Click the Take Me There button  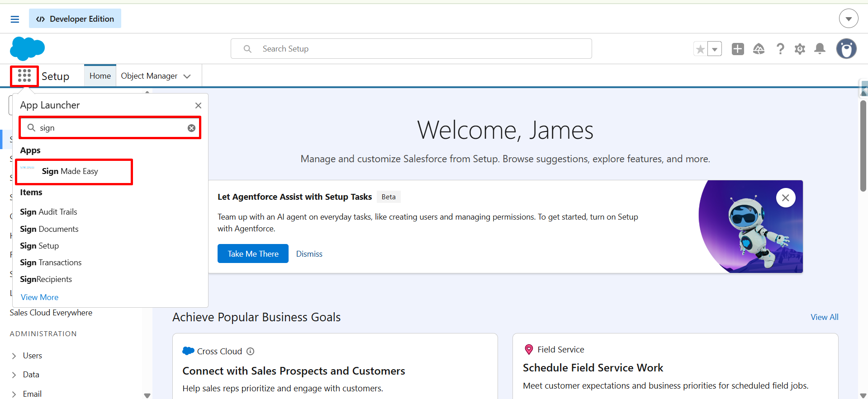[253, 253]
